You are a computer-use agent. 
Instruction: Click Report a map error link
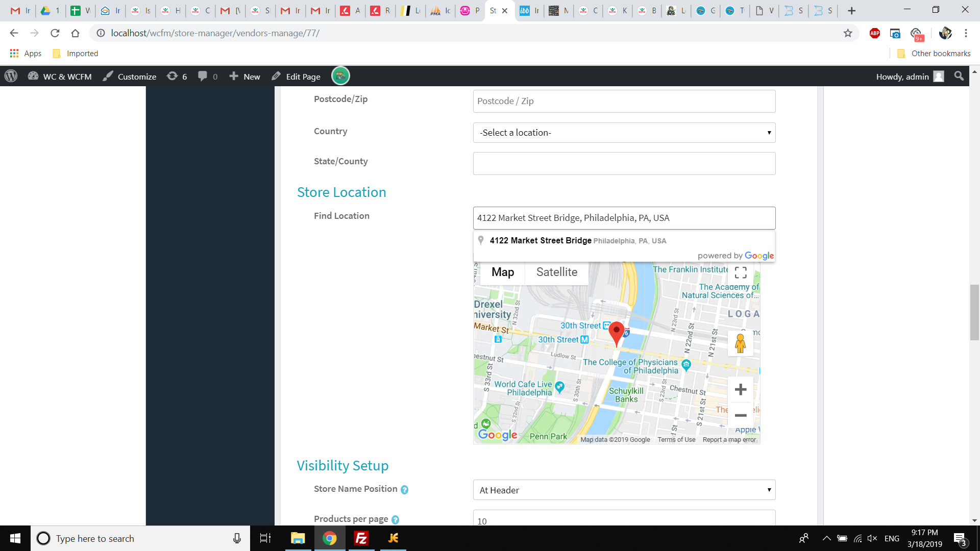(x=729, y=440)
